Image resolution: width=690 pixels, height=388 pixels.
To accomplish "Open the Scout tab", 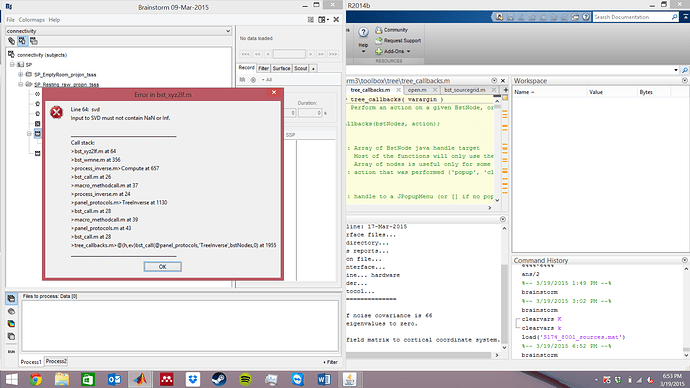I will (301, 68).
